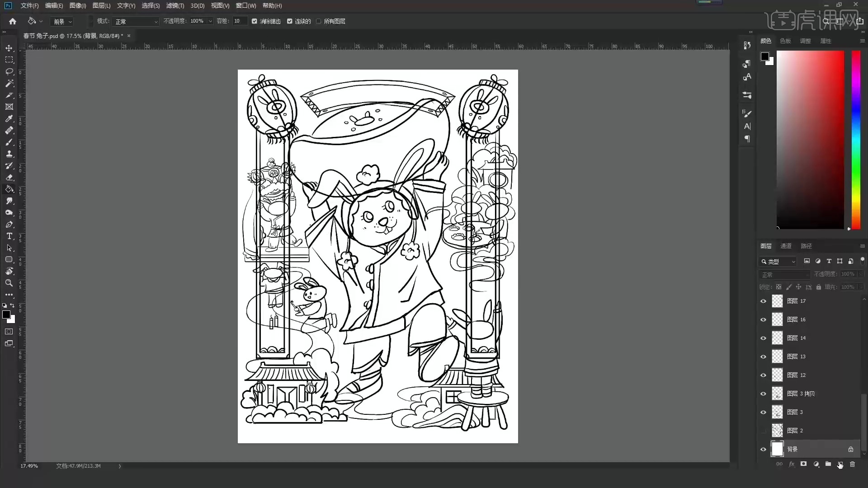Hide layer 图层 17
868x488 pixels.
pyautogui.click(x=763, y=301)
